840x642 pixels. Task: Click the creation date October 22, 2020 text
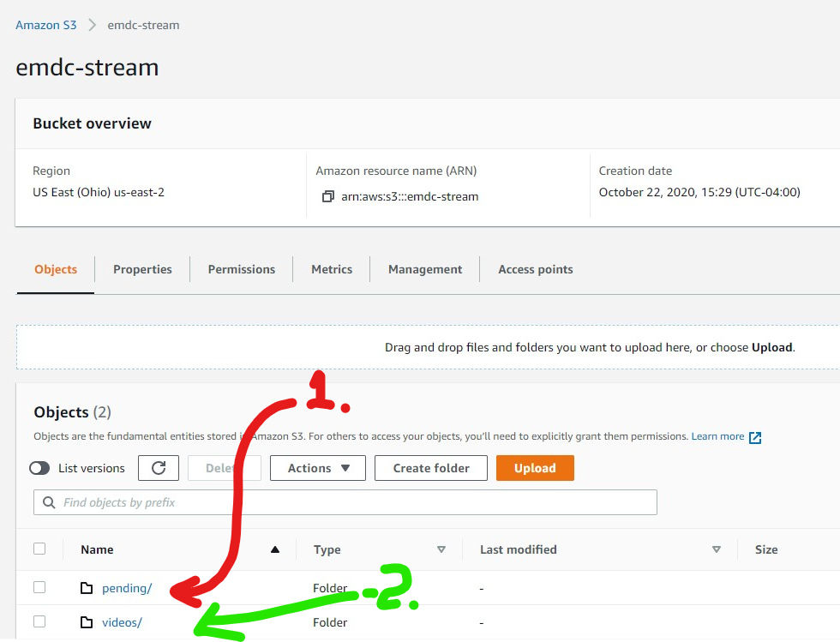click(699, 192)
